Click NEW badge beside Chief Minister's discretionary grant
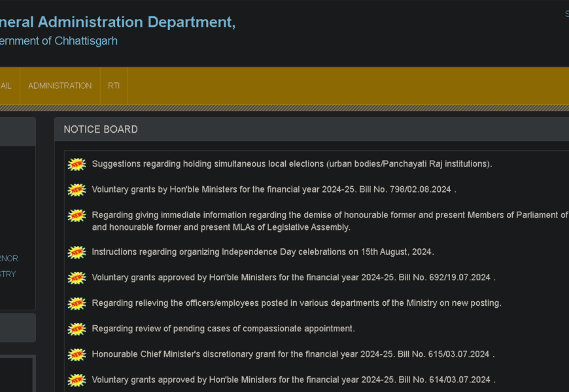569x392 pixels. pyautogui.click(x=77, y=355)
